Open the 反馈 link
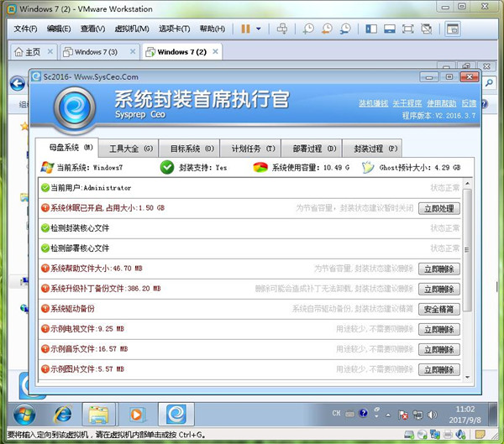The image size is (504, 444). click(469, 103)
